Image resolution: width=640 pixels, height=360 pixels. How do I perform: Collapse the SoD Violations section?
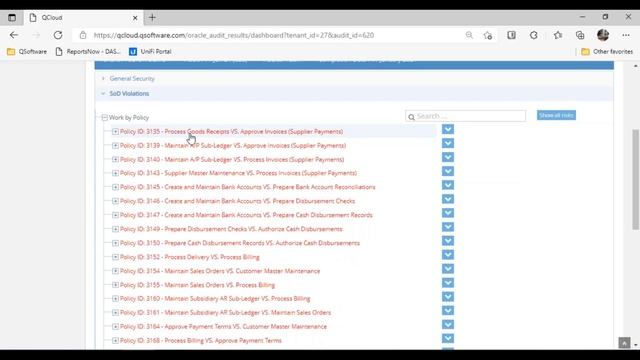pos(129,93)
